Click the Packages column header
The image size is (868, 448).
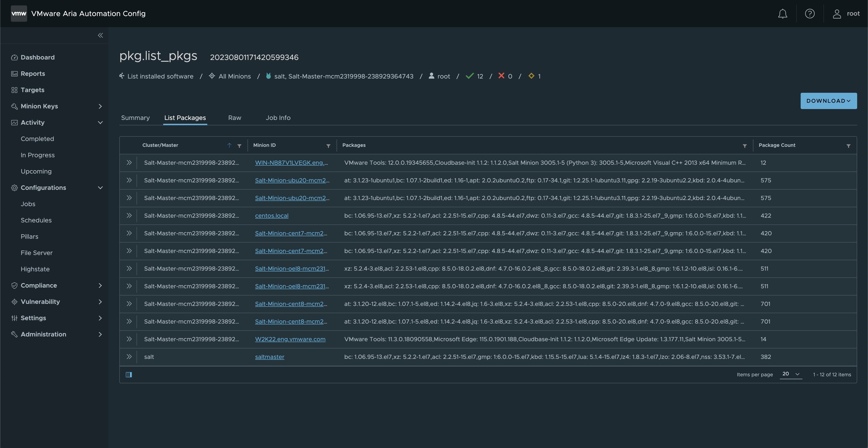354,145
